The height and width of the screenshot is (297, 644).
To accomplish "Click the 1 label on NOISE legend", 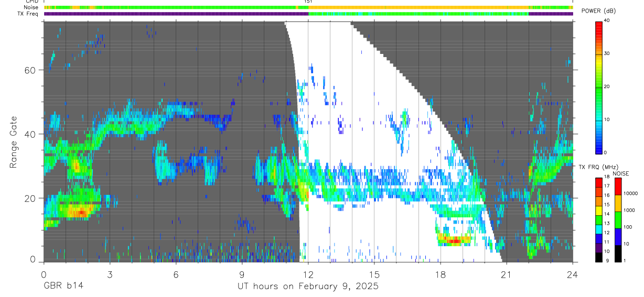I will (x=626, y=260).
